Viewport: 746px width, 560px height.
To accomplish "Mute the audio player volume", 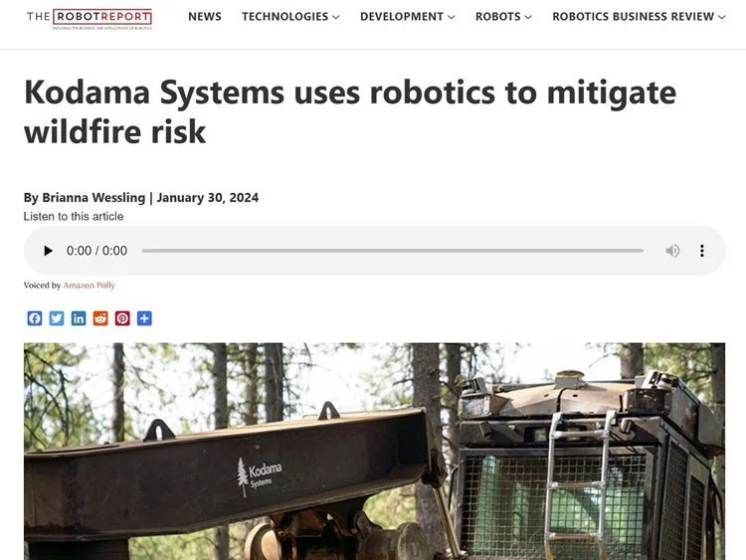I will pyautogui.click(x=672, y=251).
